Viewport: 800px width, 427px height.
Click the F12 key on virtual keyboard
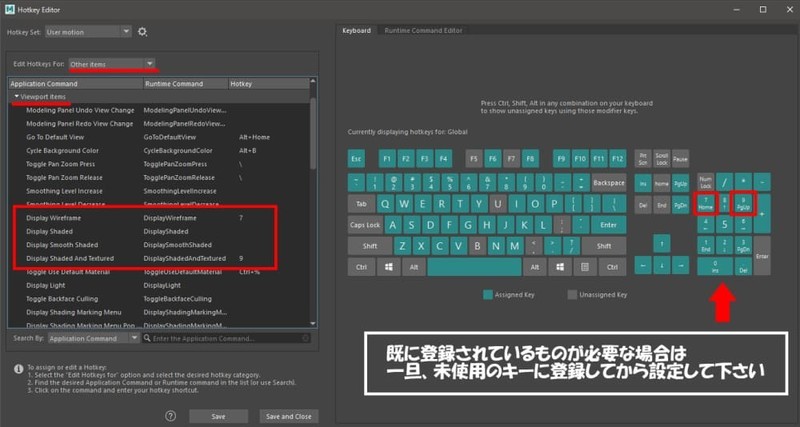click(x=617, y=159)
